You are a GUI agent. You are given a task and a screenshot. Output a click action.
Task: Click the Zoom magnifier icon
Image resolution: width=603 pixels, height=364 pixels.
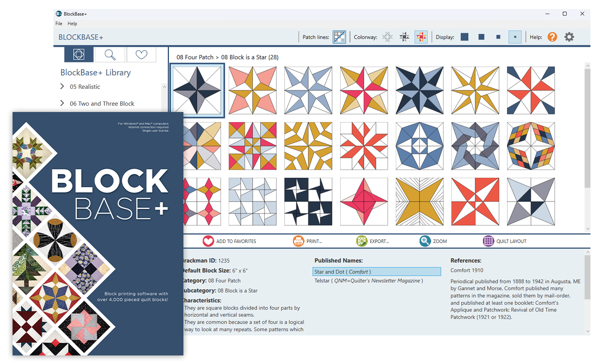pos(425,241)
